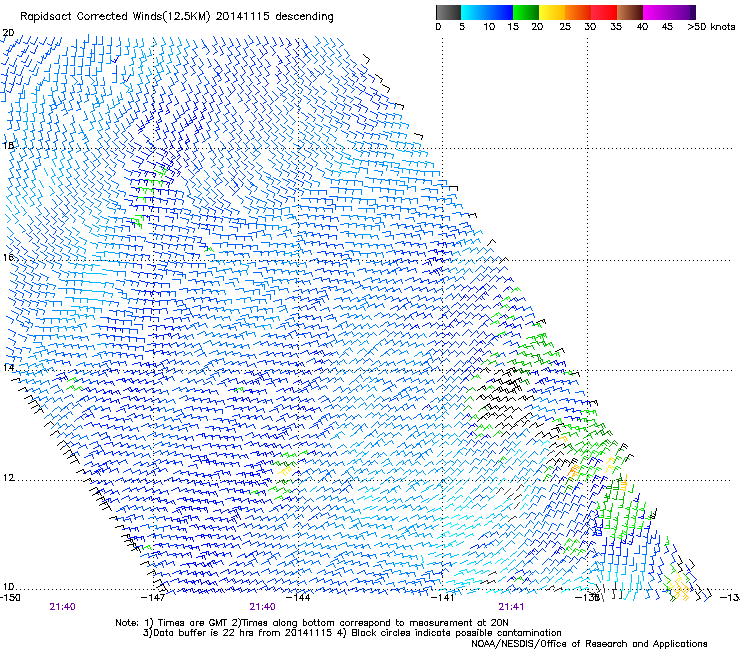The image size is (740, 650).
Task: Click the '5' legend scale label
Action: [x=462, y=27]
